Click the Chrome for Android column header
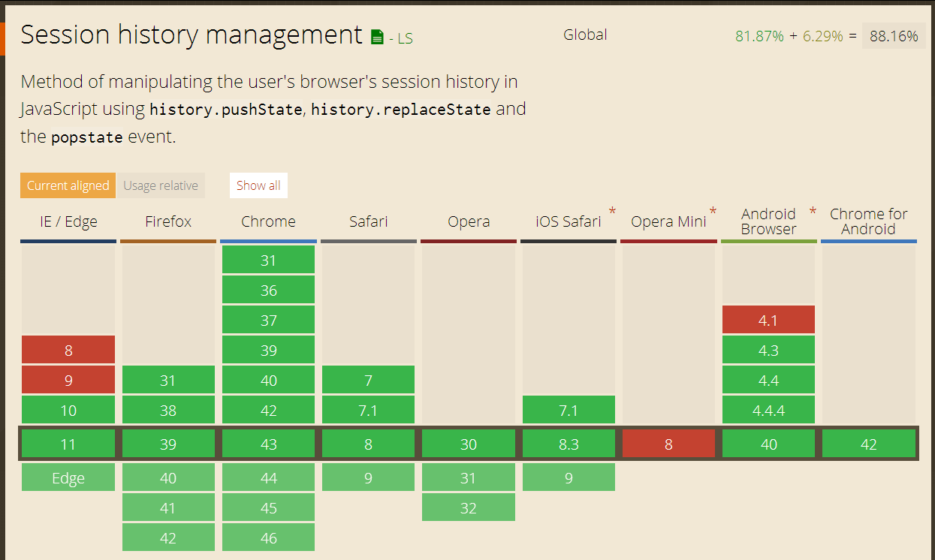This screenshot has height=560, width=935. [868, 221]
